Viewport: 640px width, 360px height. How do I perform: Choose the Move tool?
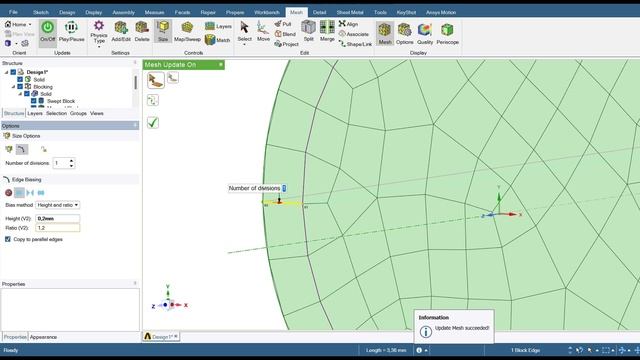(263, 31)
